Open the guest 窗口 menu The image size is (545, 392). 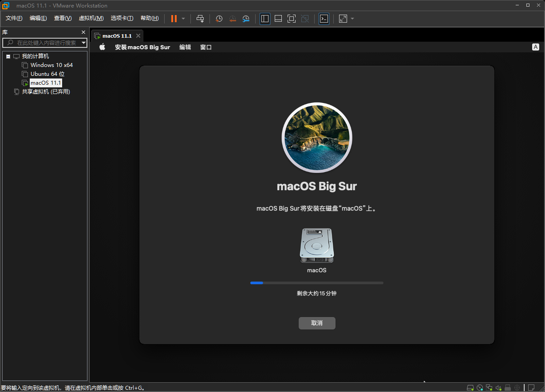206,47
